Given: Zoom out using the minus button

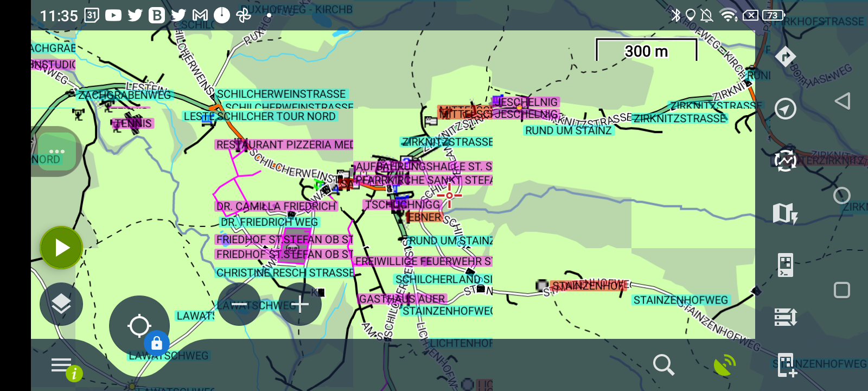Looking at the screenshot, I should (239, 305).
